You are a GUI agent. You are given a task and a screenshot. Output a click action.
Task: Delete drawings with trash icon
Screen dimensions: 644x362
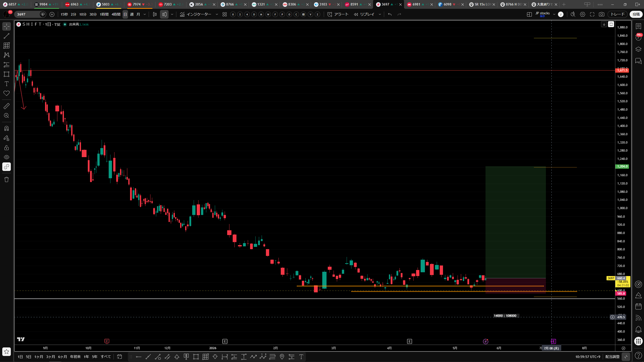(x=7, y=179)
